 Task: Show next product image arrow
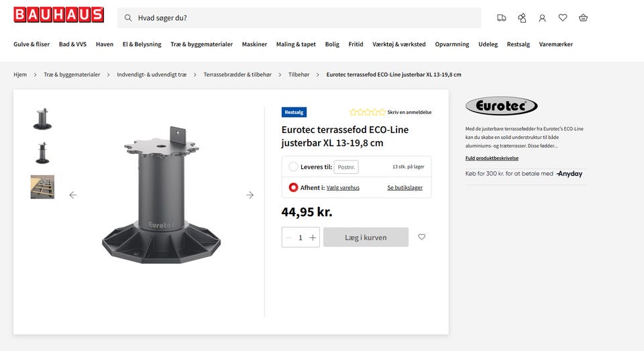point(250,195)
